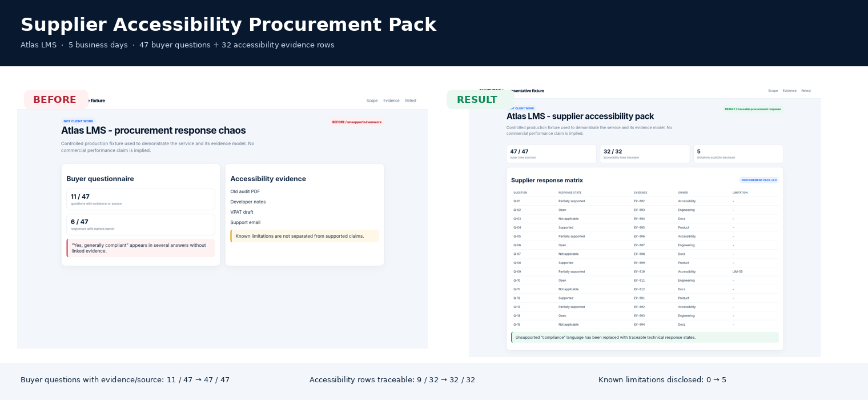Select 'Old audit PDF' evidence item
Viewport: 868px width, 400px height.
point(245,191)
